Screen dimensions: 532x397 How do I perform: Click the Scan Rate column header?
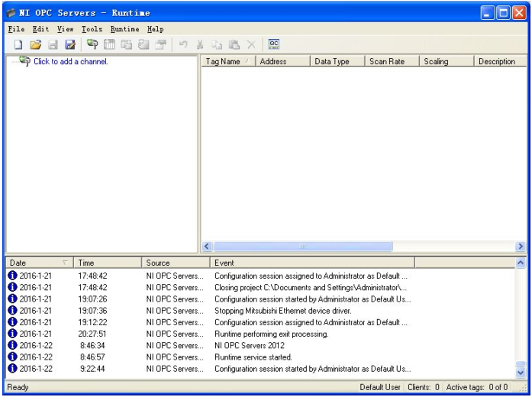[392, 61]
